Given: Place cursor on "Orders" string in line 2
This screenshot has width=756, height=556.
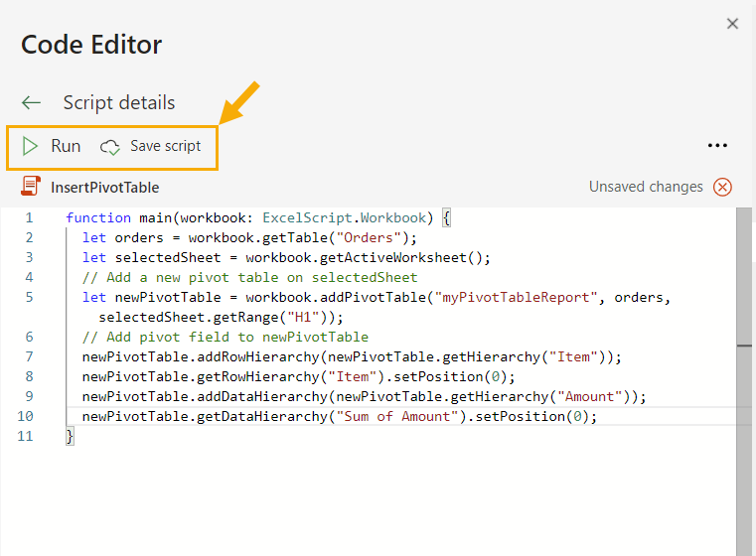Looking at the screenshot, I should click(x=369, y=237).
